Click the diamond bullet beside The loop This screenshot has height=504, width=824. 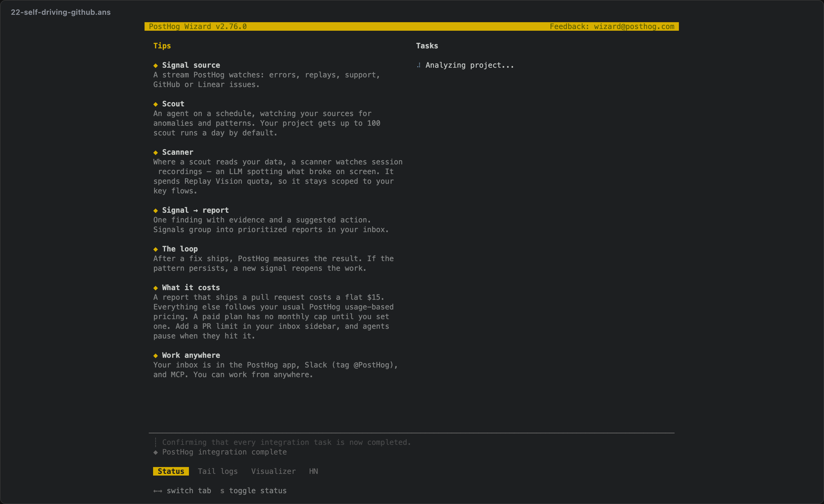(156, 249)
